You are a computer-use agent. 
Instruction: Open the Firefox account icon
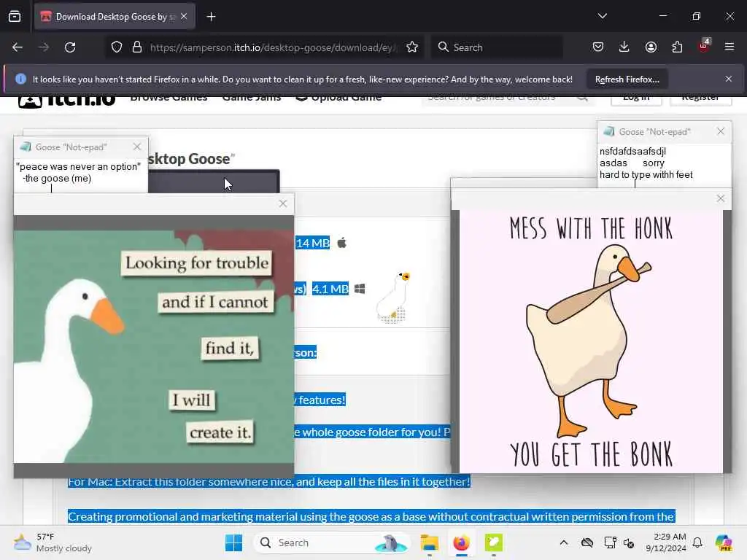click(x=651, y=47)
